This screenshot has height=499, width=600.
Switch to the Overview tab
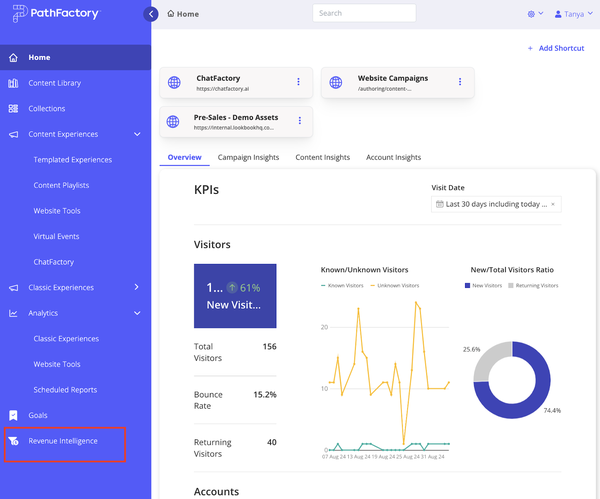click(184, 157)
